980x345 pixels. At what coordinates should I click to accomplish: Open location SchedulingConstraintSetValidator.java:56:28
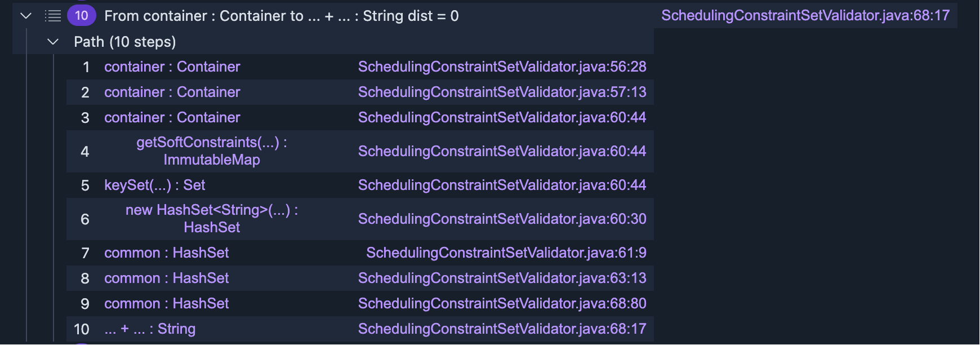coord(502,67)
